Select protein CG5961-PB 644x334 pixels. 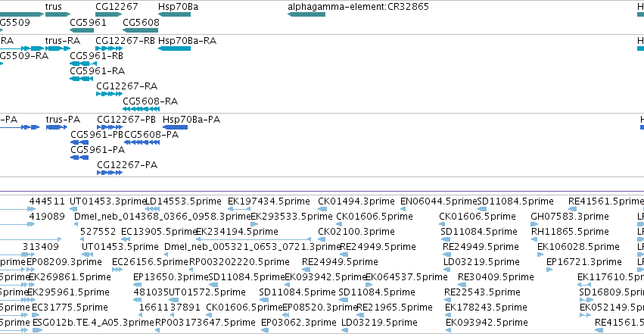coord(97,135)
